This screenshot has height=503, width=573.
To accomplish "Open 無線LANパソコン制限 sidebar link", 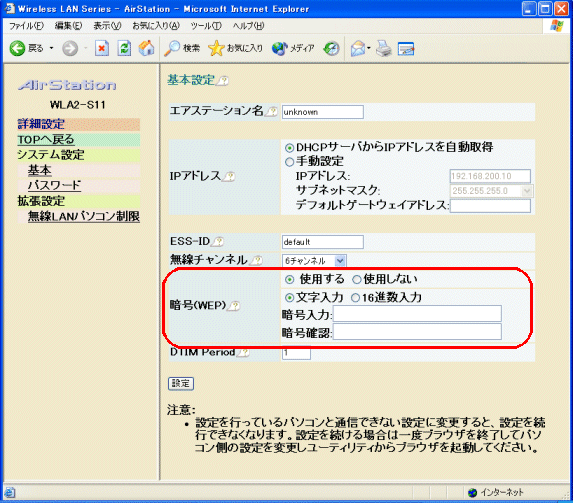I will (84, 216).
